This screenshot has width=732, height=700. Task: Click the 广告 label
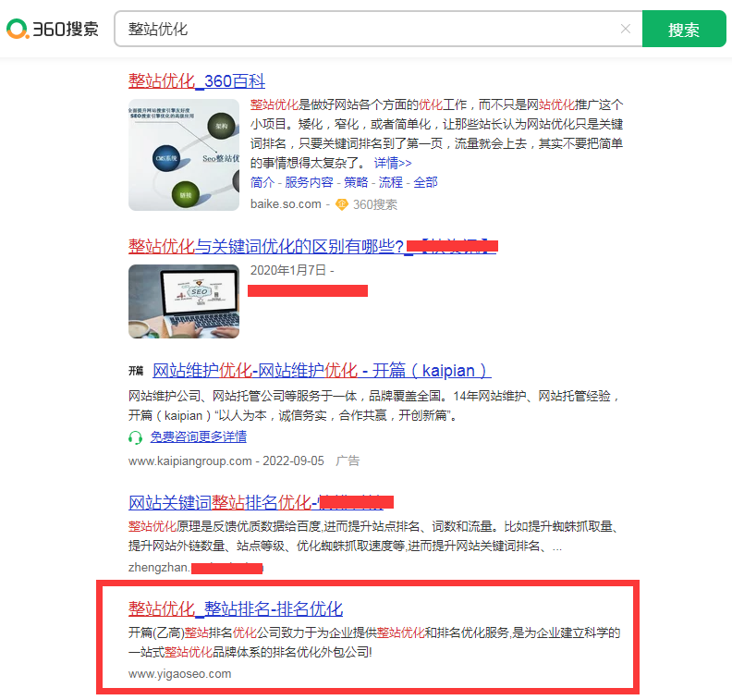click(348, 461)
